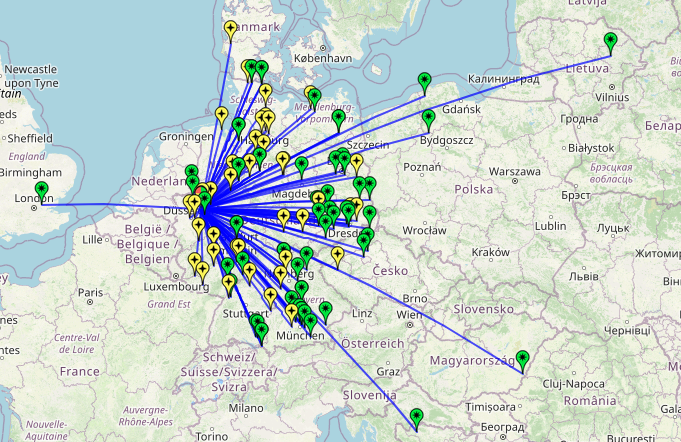This screenshot has height=442, width=681.
Task: Click the Wien city label
Action: tap(409, 315)
